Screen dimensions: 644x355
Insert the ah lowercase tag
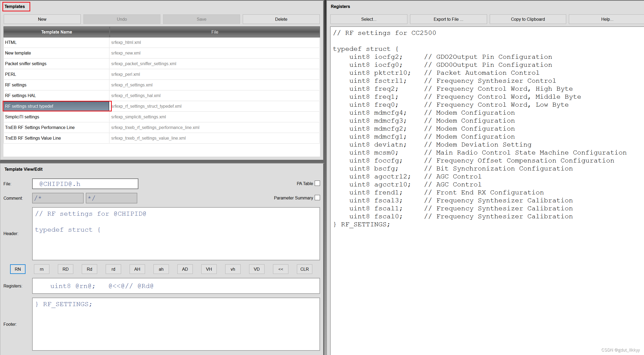[161, 269]
